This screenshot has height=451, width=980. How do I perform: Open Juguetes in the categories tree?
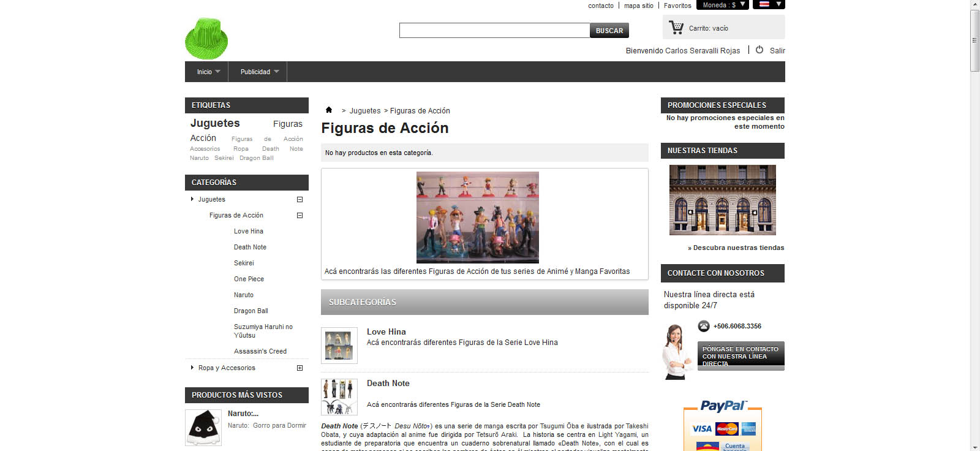click(211, 199)
